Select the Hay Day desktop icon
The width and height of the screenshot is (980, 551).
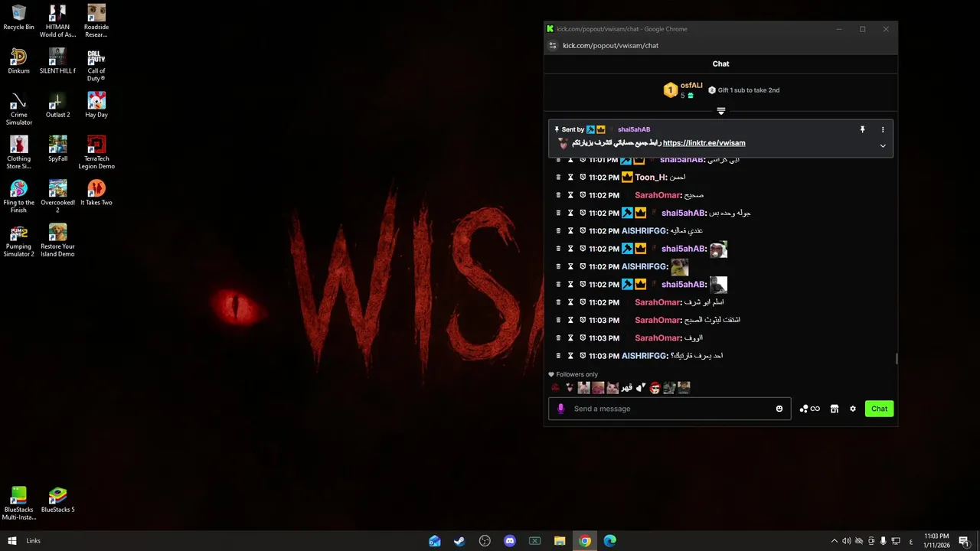(96, 105)
